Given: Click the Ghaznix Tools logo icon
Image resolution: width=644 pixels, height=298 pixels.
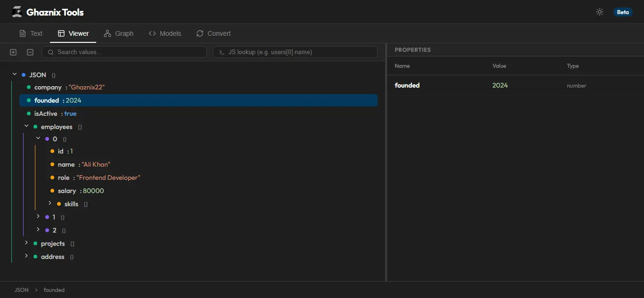Looking at the screenshot, I should 17,11.
